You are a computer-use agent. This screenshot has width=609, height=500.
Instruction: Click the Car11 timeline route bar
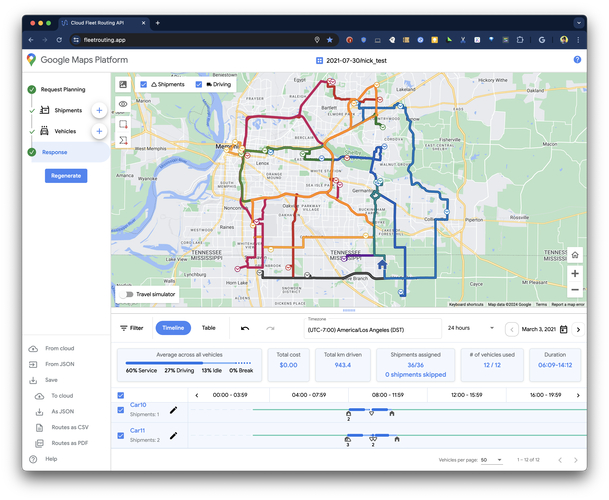click(368, 435)
